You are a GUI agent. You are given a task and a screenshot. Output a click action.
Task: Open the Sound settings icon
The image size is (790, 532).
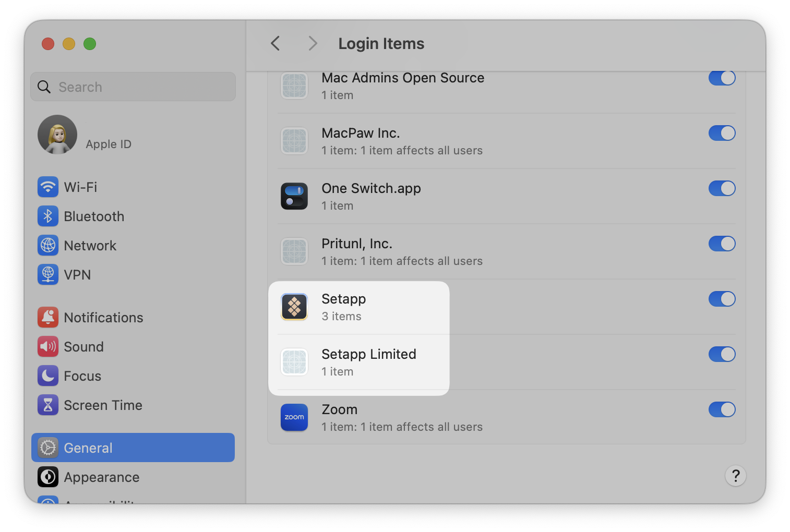pos(47,346)
